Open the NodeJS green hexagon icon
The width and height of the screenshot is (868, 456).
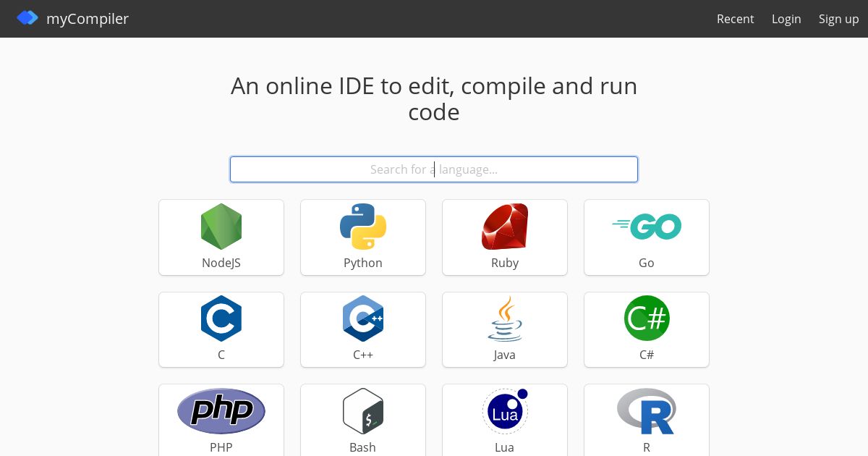(221, 227)
